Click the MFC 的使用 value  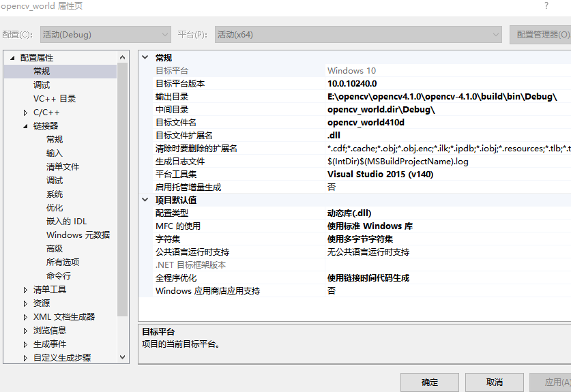click(370, 226)
